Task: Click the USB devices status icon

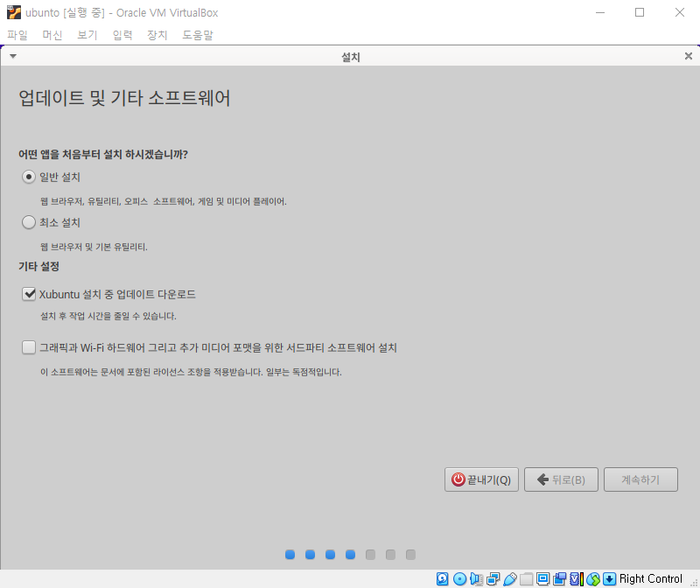Action: tap(510, 579)
